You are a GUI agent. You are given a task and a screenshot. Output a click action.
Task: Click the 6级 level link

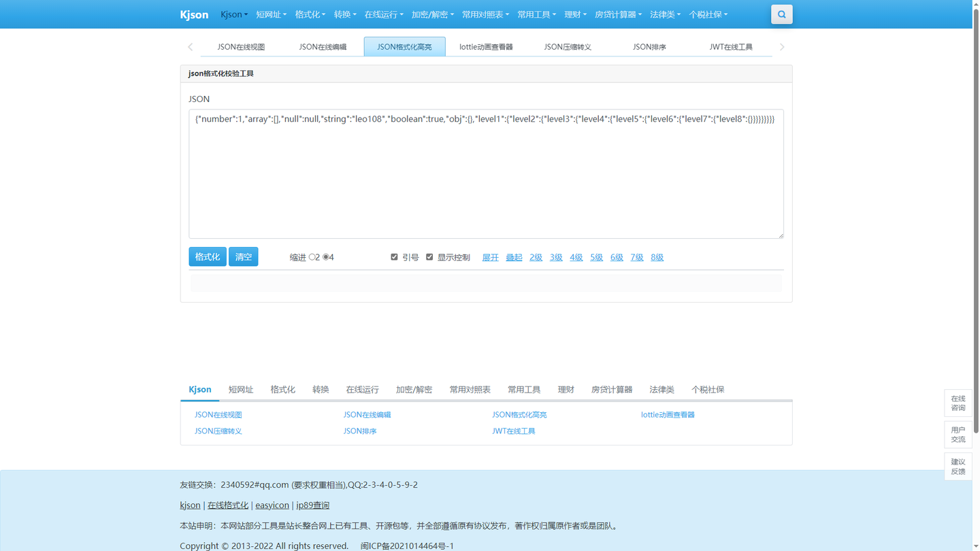(617, 257)
